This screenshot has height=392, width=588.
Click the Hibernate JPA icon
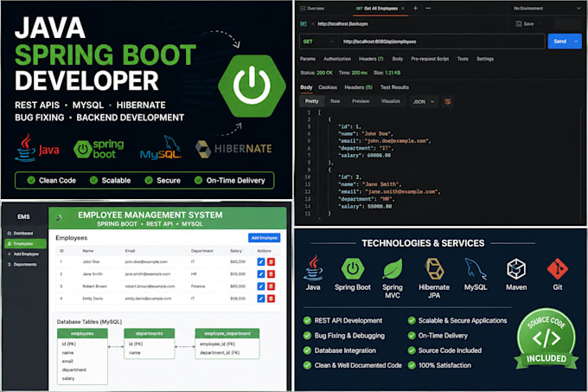coord(434,268)
